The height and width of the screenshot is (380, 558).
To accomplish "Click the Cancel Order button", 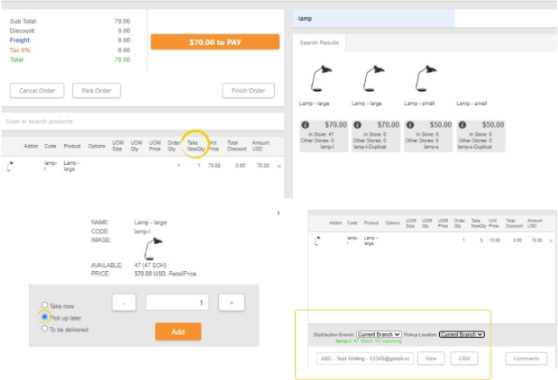I will tap(37, 91).
